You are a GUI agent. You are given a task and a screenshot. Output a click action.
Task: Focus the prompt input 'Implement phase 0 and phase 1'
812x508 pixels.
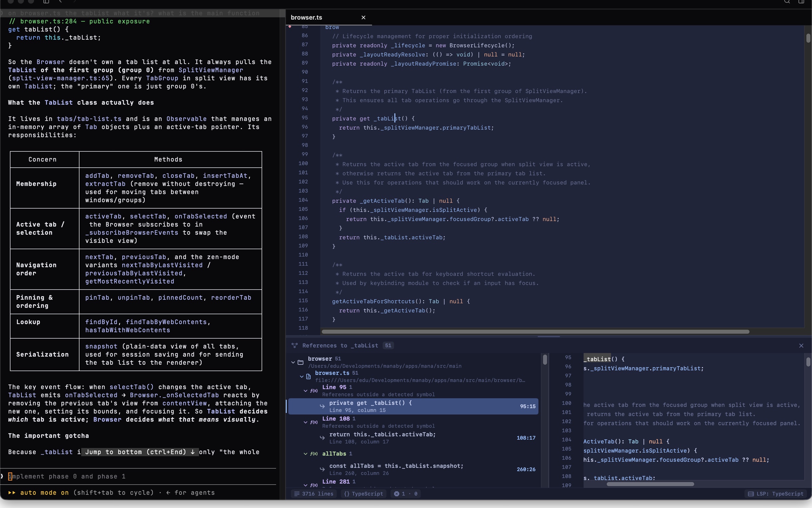click(x=139, y=477)
